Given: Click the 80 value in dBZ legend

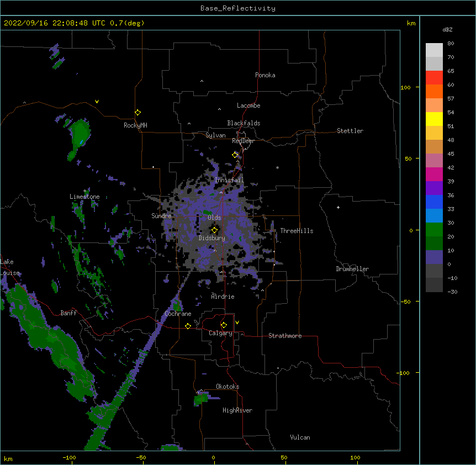Looking at the screenshot, I should coord(451,44).
